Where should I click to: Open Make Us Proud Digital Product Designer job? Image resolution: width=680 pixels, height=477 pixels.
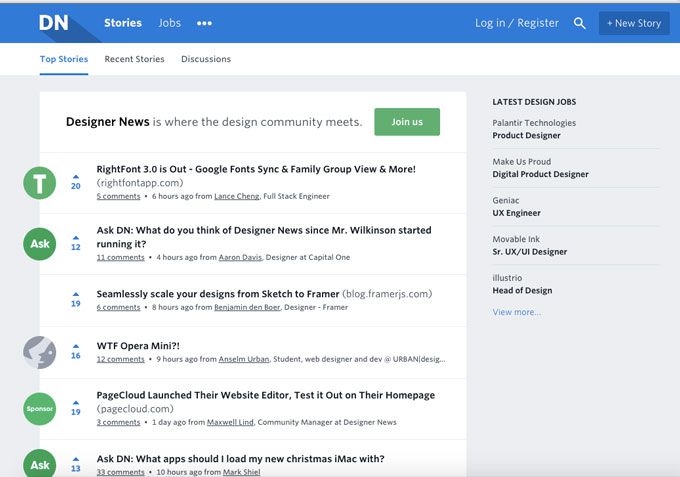pyautogui.click(x=540, y=168)
